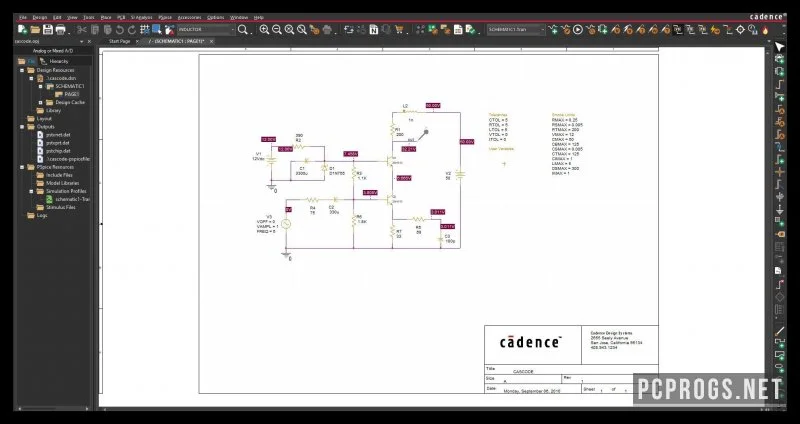Collapse the cascode.dsn node
The image size is (800, 424).
(31, 78)
